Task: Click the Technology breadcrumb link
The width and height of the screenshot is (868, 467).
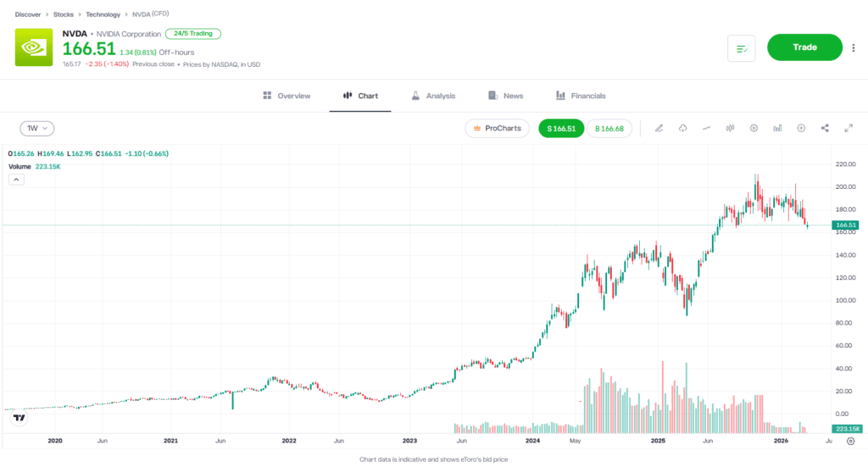Action: 103,14
